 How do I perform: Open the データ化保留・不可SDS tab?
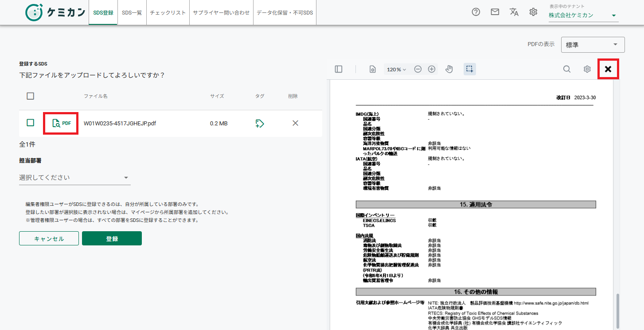click(x=285, y=12)
